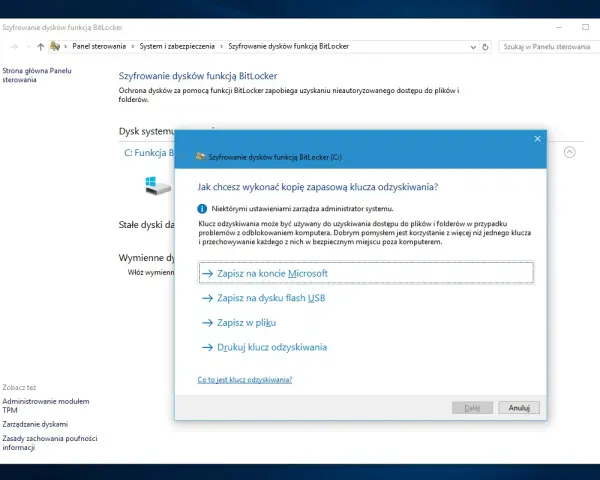Viewport: 600px width, 480px height.
Task: Click the arrow icon beside Drukuj klucz odzyskiwania
Action: click(x=207, y=347)
